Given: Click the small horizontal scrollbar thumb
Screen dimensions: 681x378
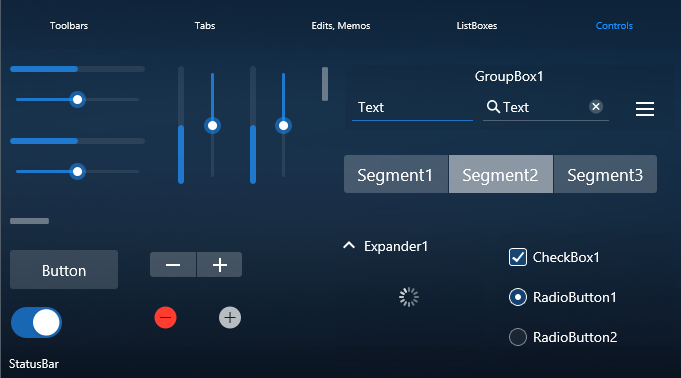Looking at the screenshot, I should point(30,221).
